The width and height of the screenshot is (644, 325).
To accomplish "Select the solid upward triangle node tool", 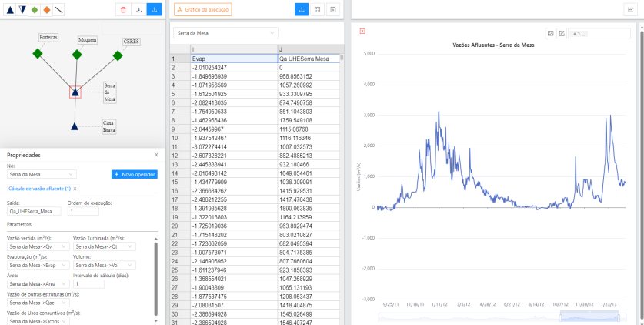I will 10,9.
